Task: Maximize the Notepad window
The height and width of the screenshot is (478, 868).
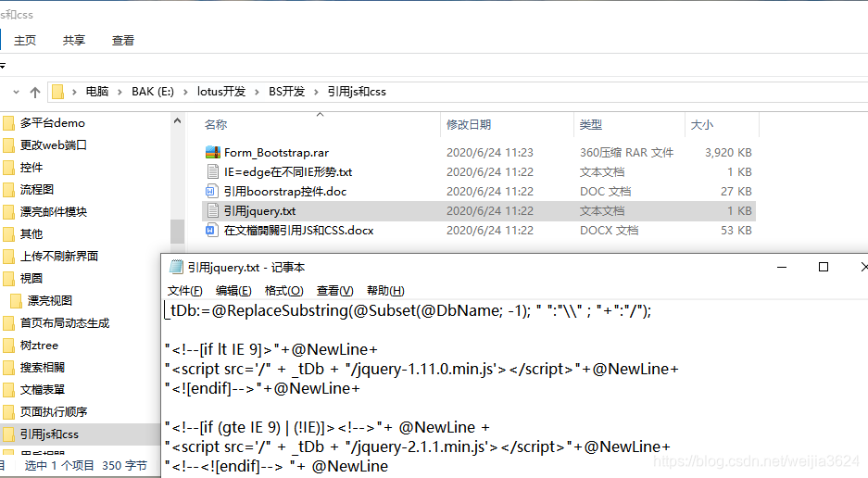Action: point(824,267)
